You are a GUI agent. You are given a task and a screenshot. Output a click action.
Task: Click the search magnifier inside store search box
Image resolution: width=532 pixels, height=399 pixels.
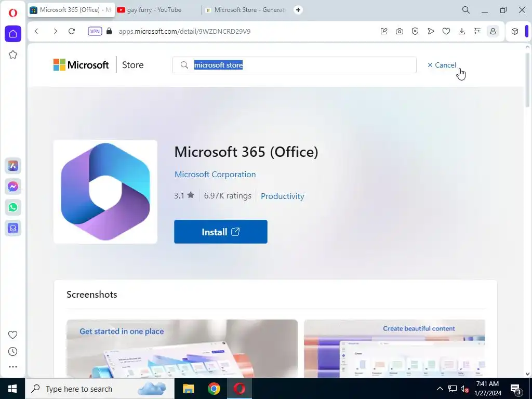point(184,65)
